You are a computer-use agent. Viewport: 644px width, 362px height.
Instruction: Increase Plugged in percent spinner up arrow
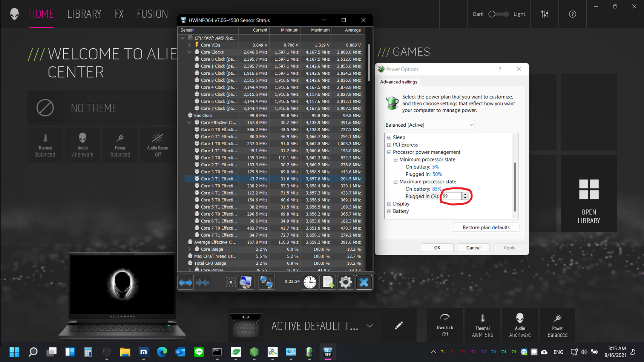click(465, 194)
